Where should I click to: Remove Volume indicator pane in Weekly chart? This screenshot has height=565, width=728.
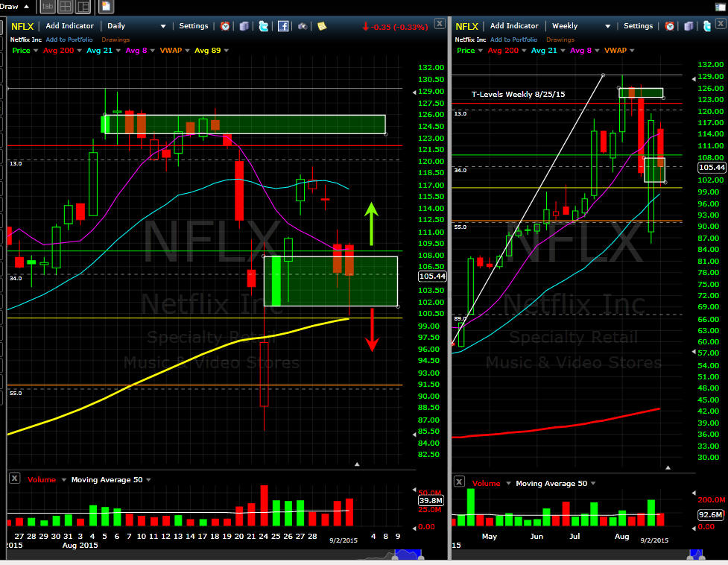(x=459, y=482)
